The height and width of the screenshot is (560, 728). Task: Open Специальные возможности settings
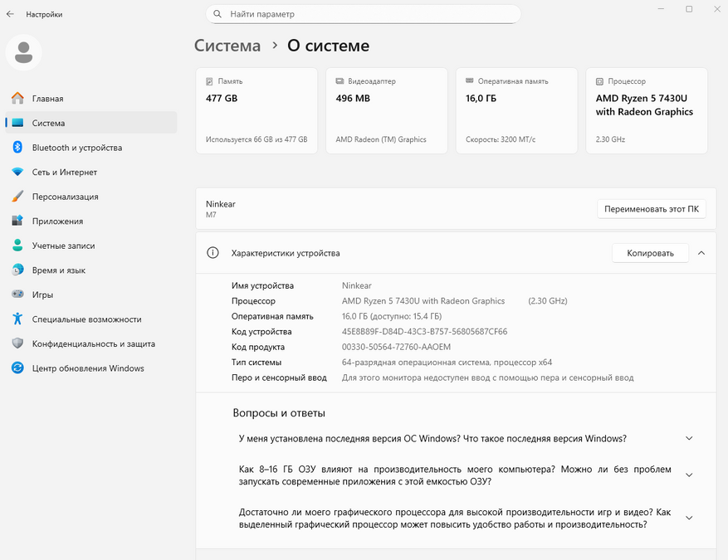[x=86, y=319]
